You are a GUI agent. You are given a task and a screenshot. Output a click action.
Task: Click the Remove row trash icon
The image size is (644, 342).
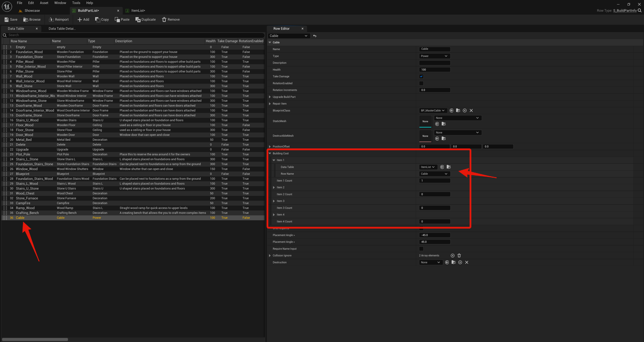coord(164,20)
